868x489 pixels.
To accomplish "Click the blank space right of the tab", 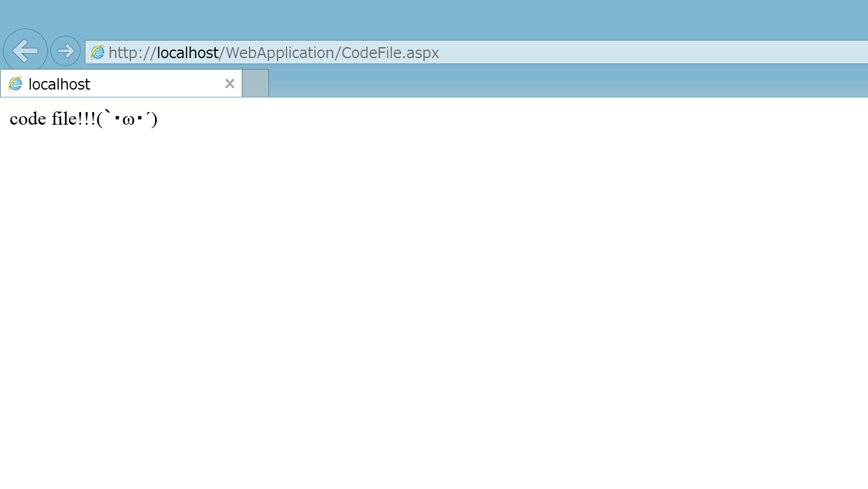I will 485,83.
